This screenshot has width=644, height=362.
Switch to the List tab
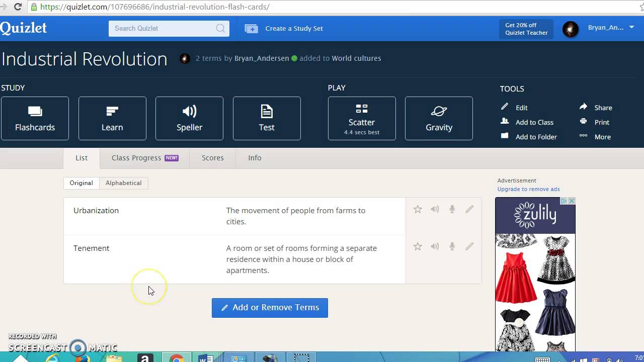[x=82, y=158]
